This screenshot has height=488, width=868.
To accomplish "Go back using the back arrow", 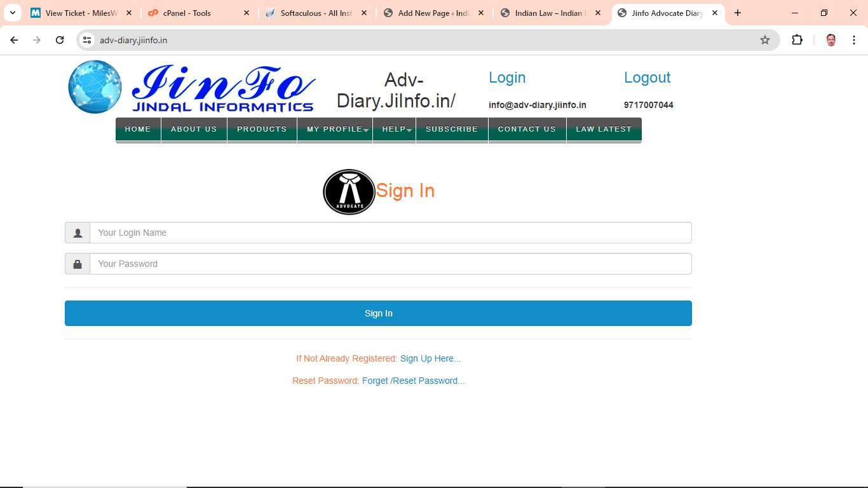I will (14, 40).
